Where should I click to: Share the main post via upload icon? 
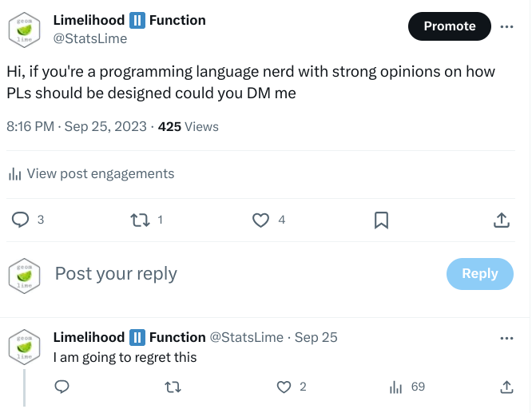coord(502,220)
